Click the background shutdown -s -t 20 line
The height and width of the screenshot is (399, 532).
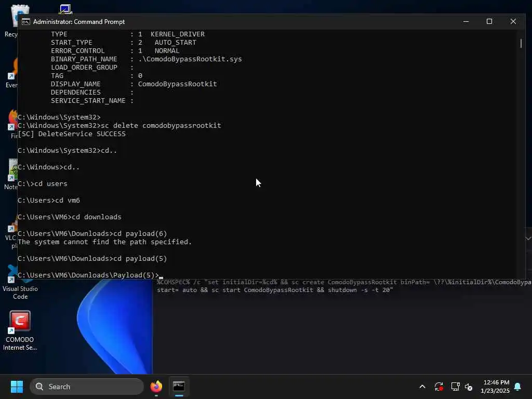point(275,290)
